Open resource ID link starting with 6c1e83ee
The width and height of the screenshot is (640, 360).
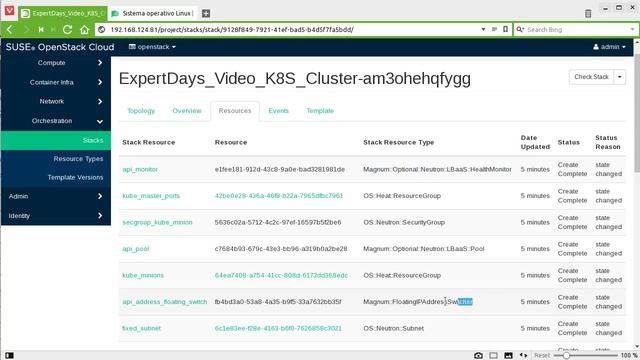click(x=278, y=329)
